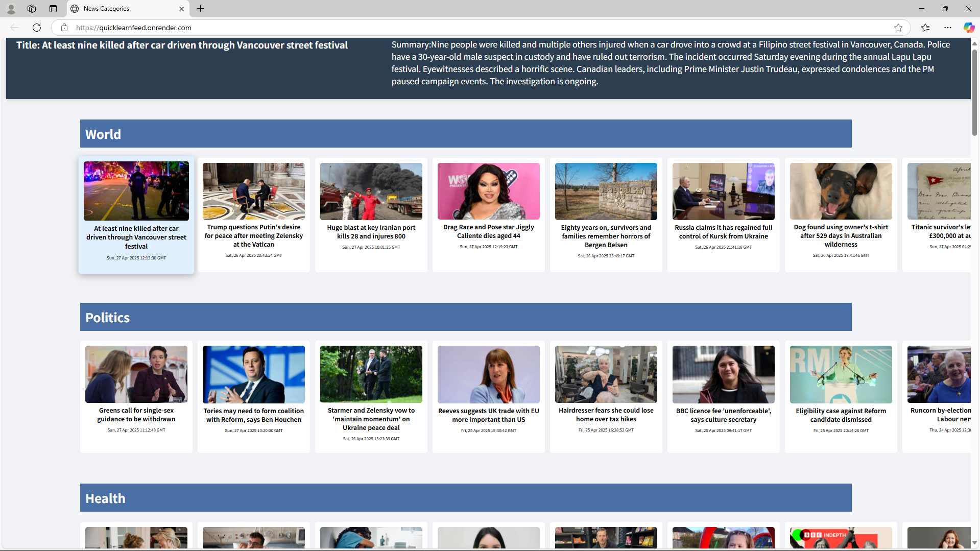Open the workspaces icon in title bar
Viewport: 980px width, 551px height.
click(32, 9)
